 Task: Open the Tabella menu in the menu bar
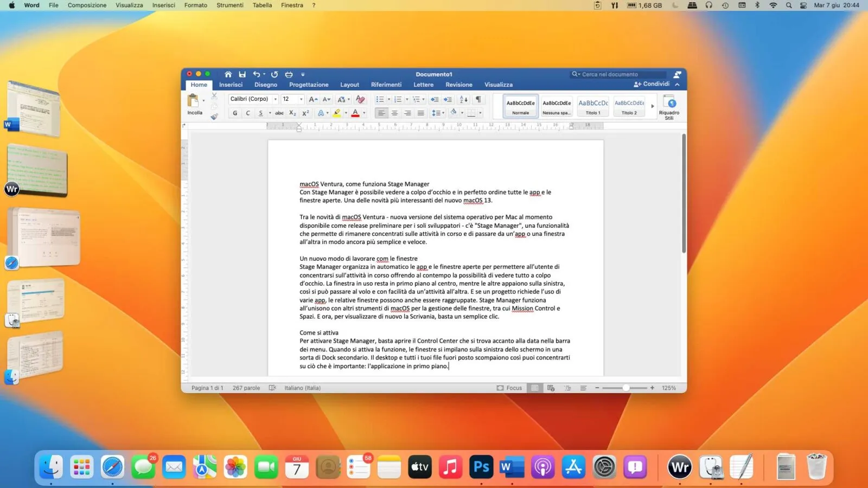pyautogui.click(x=261, y=5)
